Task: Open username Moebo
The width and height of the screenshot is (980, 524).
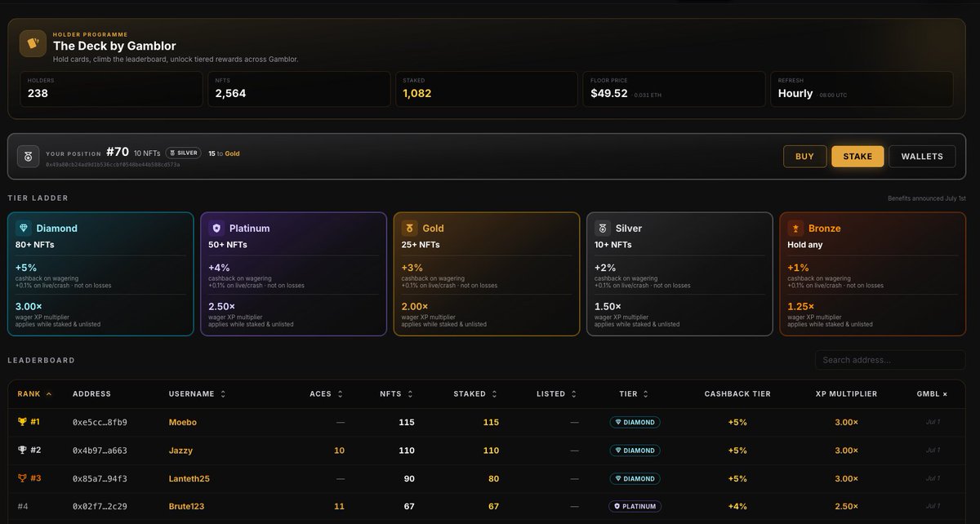Action: pyautogui.click(x=183, y=422)
